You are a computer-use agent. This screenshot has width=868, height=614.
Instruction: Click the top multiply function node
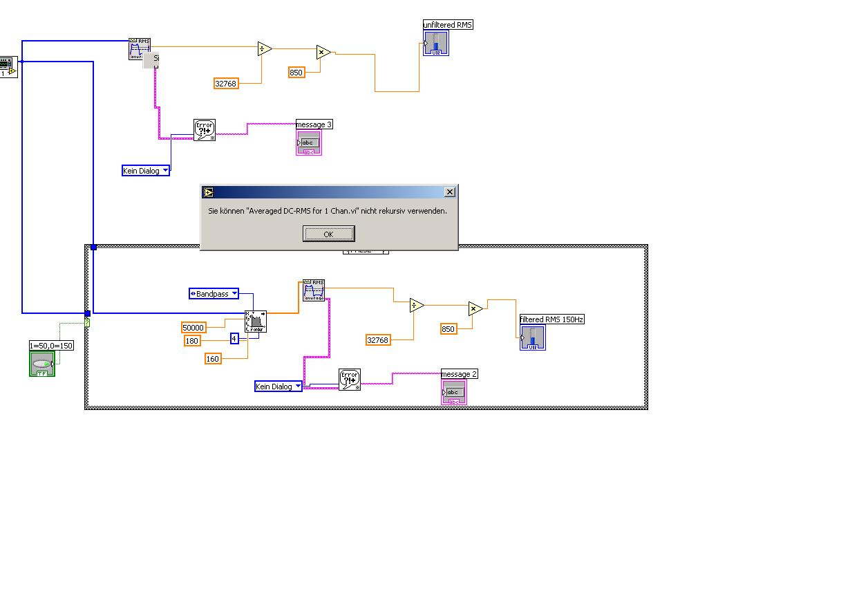point(323,52)
